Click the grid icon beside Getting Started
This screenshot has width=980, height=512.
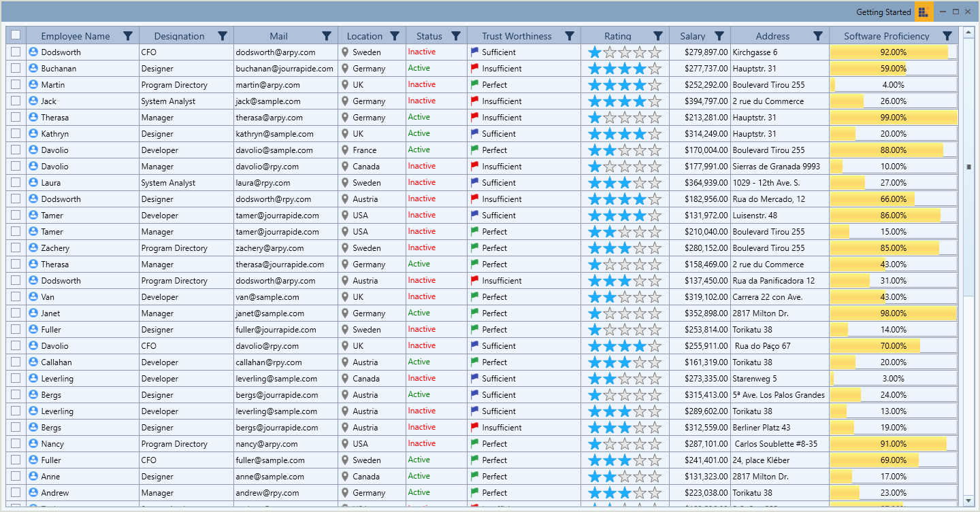924,12
